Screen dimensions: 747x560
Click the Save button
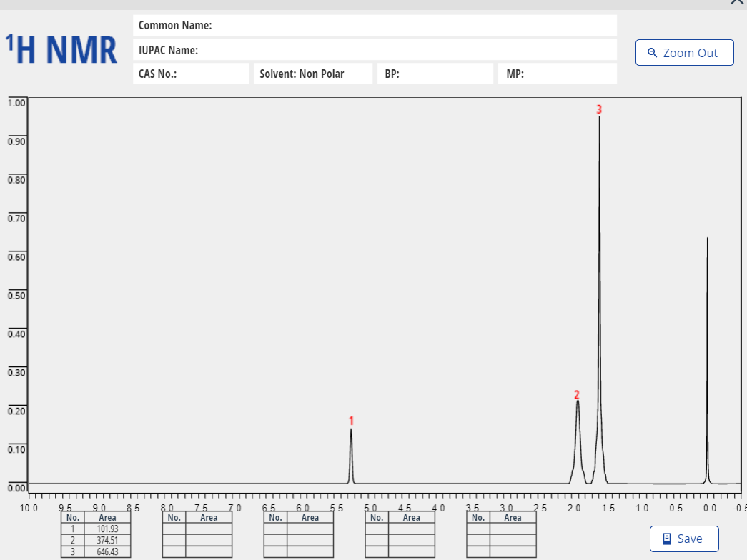[x=684, y=539]
